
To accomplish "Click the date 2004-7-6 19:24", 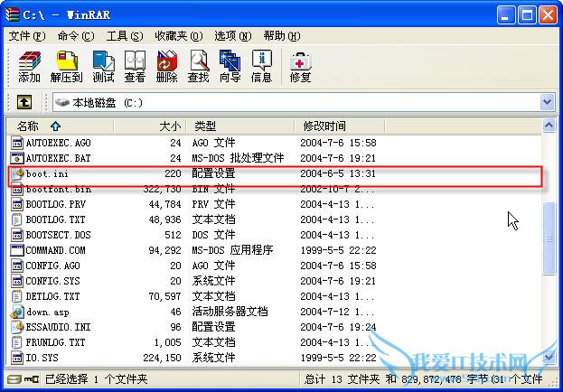I will coord(338,327).
